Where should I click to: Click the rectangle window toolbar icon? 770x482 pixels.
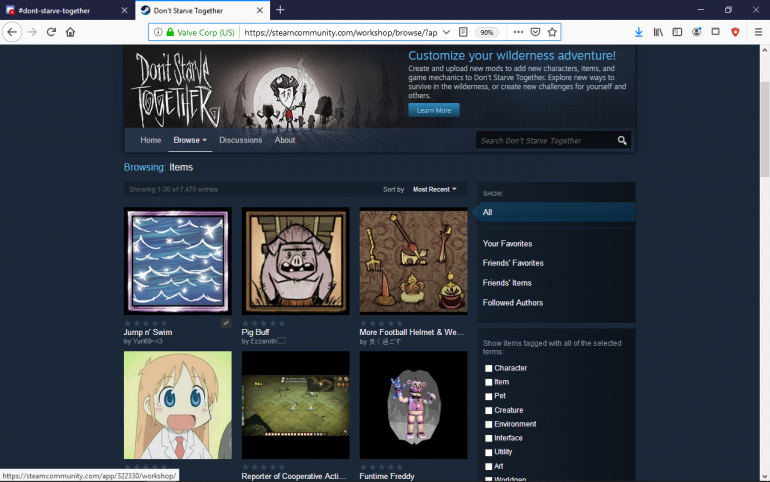tap(715, 32)
